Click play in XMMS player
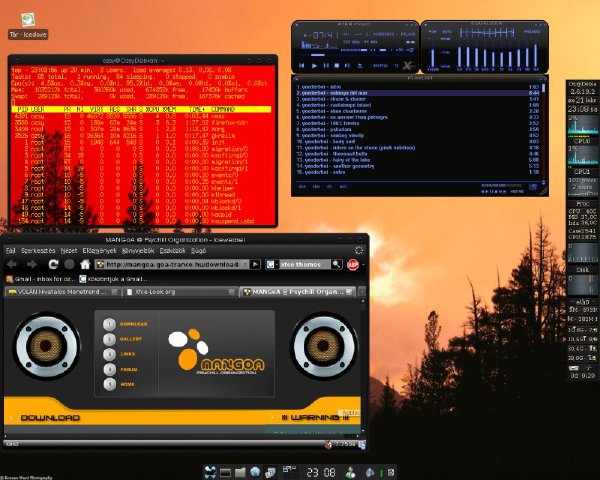The width and height of the screenshot is (600, 480). 314,65
